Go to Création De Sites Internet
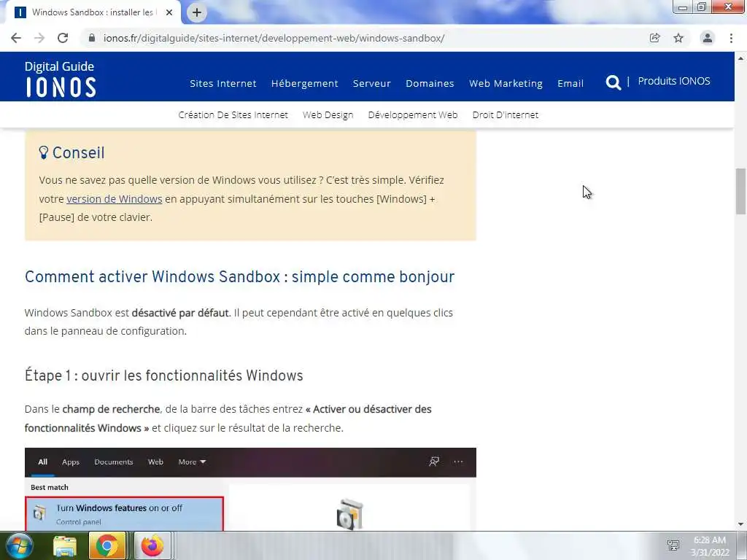Image resolution: width=747 pixels, height=560 pixels. [233, 114]
